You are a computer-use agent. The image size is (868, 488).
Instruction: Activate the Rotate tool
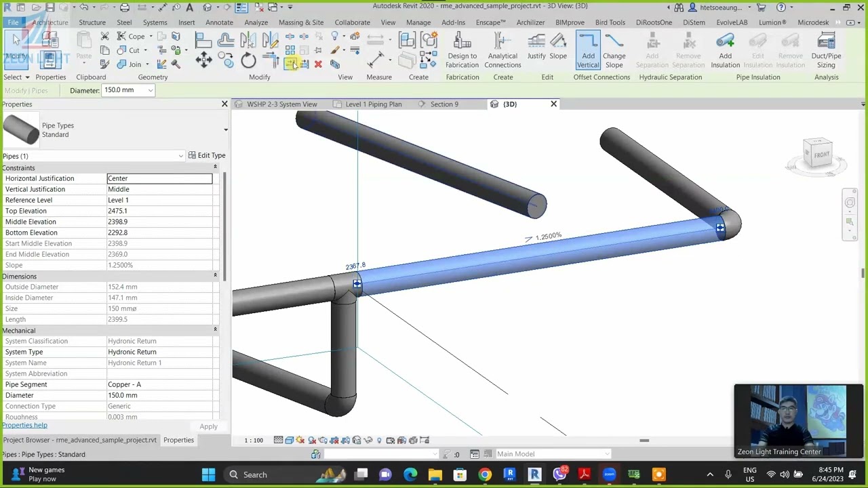pyautogui.click(x=248, y=61)
